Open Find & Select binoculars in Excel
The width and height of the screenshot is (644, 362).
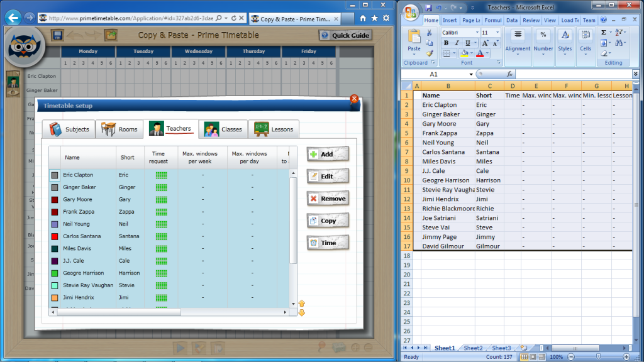[619, 43]
